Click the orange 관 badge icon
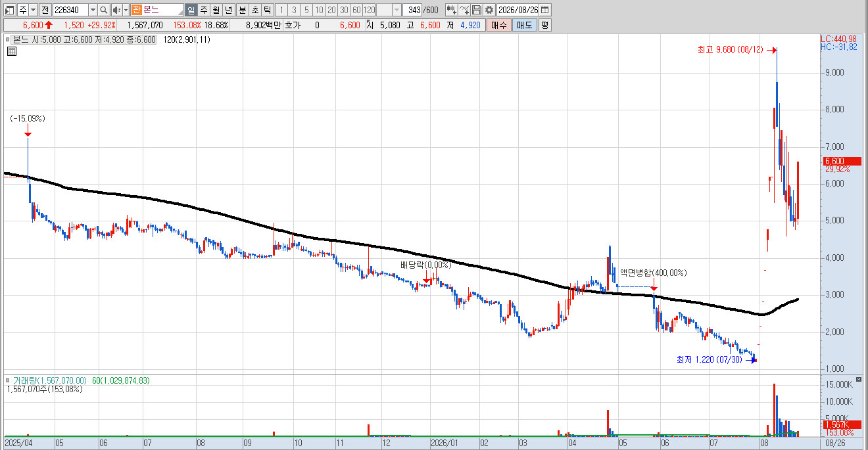The width and height of the screenshot is (868, 450). click(136, 10)
